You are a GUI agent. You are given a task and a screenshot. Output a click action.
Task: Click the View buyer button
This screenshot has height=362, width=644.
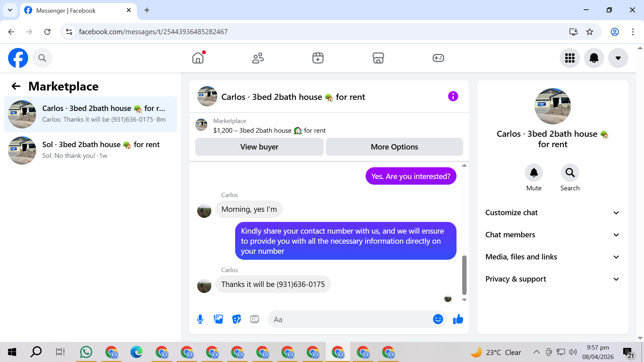pyautogui.click(x=259, y=147)
